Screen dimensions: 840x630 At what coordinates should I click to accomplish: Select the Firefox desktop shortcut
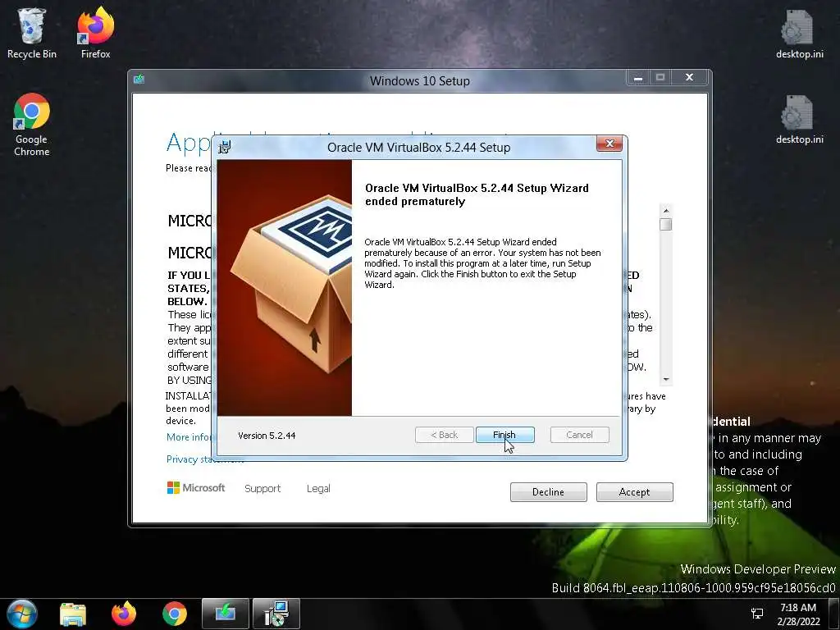coord(95,33)
